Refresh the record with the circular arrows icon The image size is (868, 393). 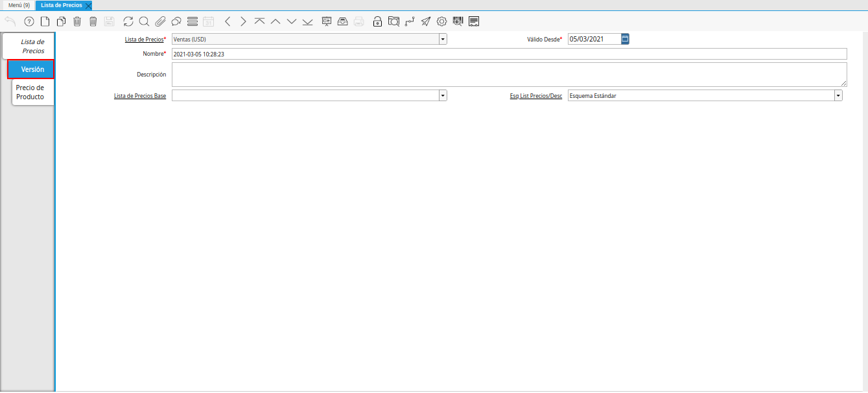[128, 21]
